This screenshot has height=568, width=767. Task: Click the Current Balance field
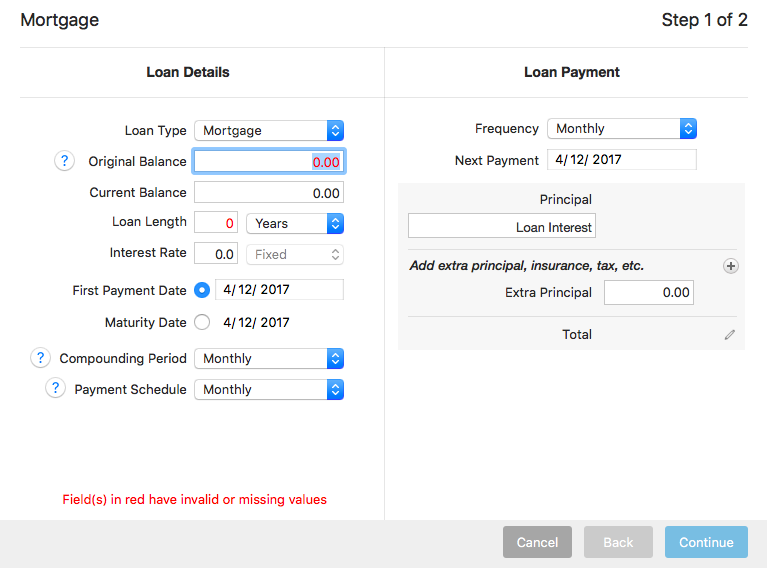pyautogui.click(x=269, y=193)
